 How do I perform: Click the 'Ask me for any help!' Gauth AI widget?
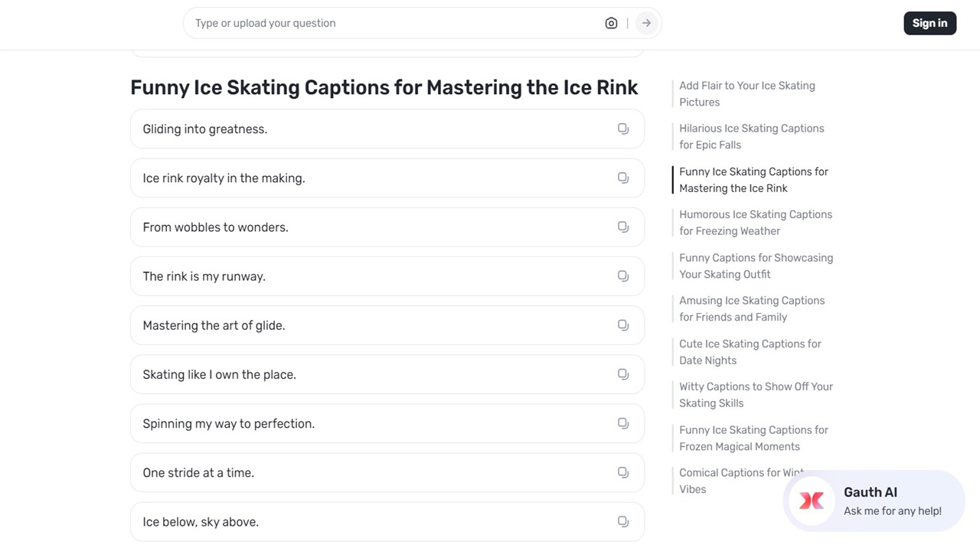pyautogui.click(x=892, y=510)
